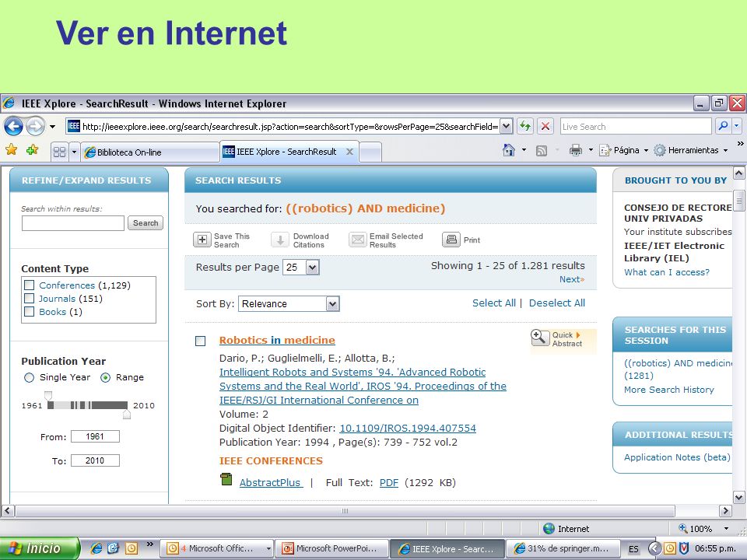
Task: Go to Next results page
Action: click(572, 279)
